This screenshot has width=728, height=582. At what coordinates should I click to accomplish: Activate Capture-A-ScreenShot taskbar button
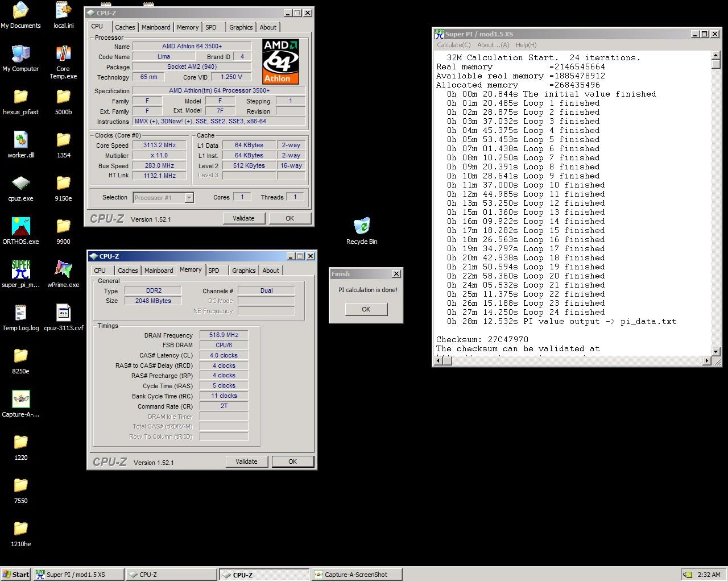point(357,575)
